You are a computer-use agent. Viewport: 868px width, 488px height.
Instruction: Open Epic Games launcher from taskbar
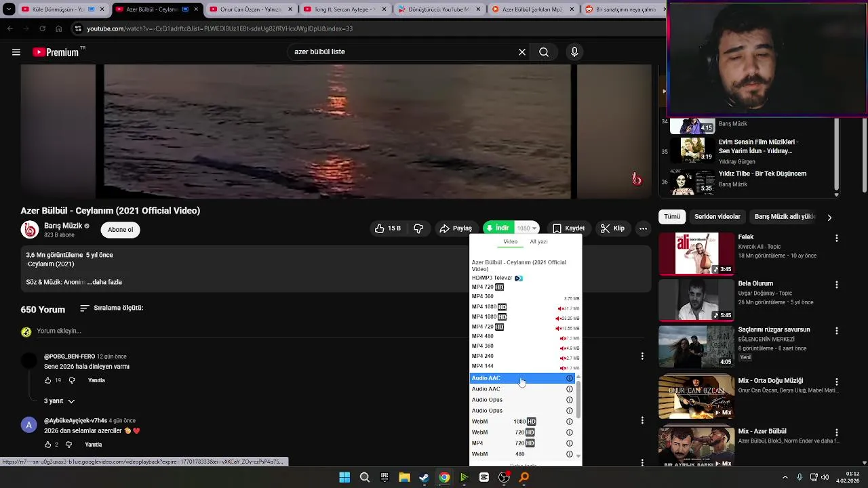pyautogui.click(x=384, y=477)
